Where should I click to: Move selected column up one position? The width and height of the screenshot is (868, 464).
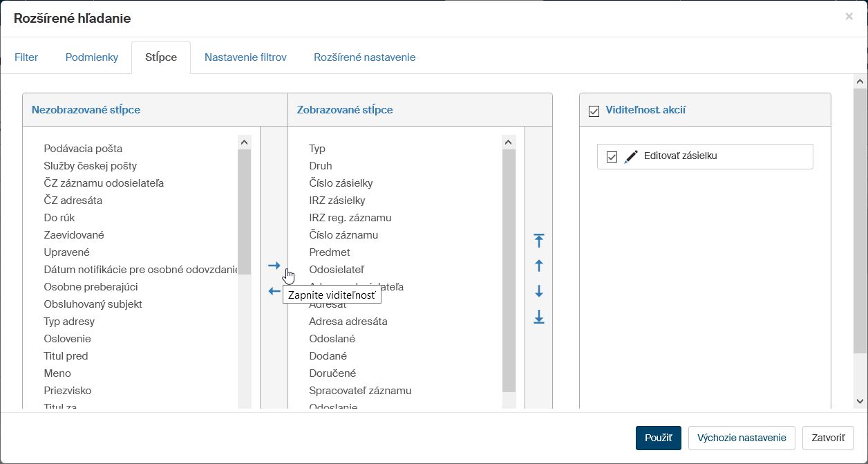(x=539, y=266)
